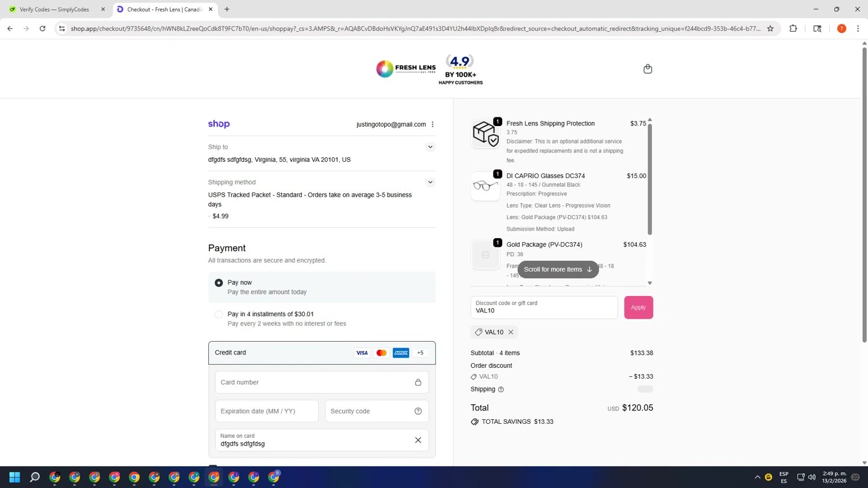Click the $120.05 total amount
The width and height of the screenshot is (868, 488).
[637, 408]
